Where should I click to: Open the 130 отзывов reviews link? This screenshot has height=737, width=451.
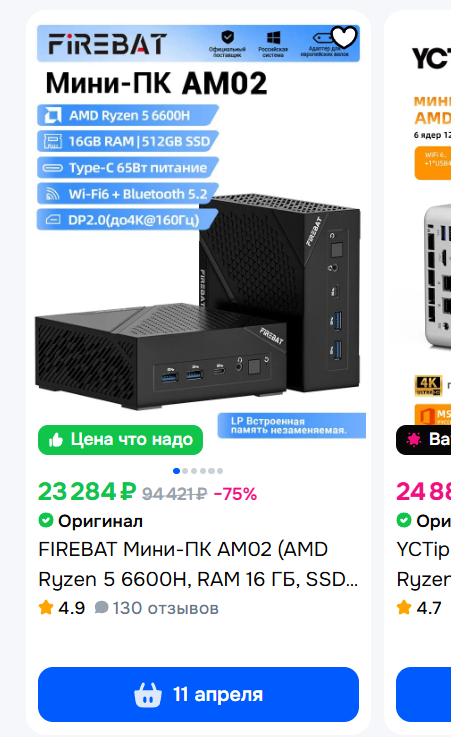[165, 608]
